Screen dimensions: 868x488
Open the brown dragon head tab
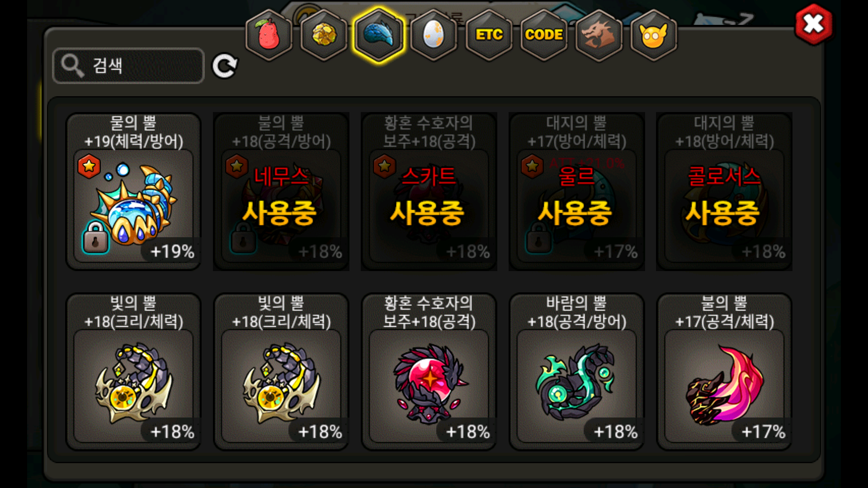point(599,35)
